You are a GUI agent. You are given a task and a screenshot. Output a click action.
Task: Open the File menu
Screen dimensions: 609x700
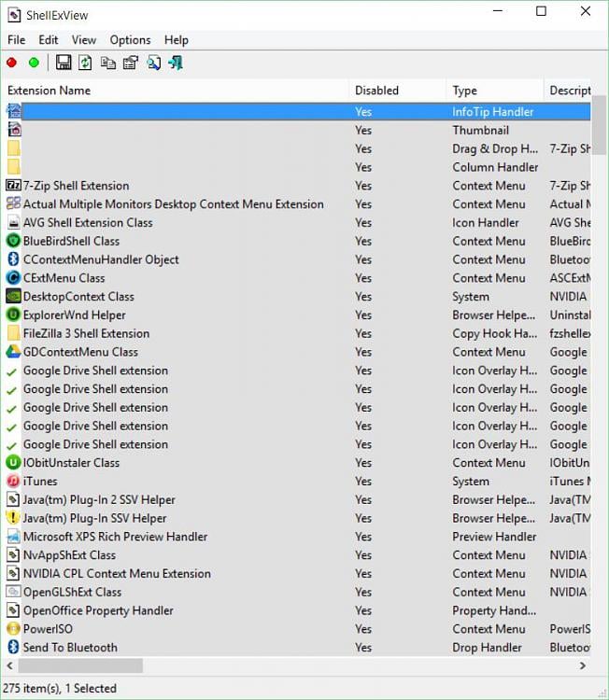[17, 40]
